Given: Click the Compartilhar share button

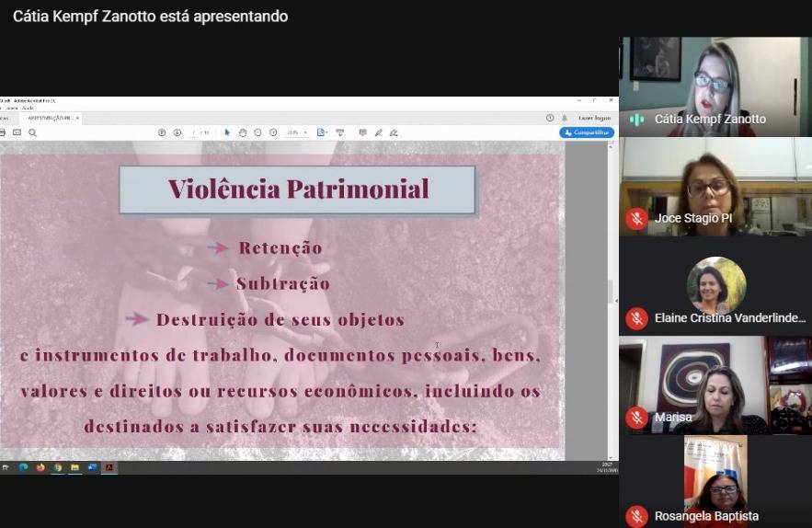Looking at the screenshot, I should [x=586, y=132].
